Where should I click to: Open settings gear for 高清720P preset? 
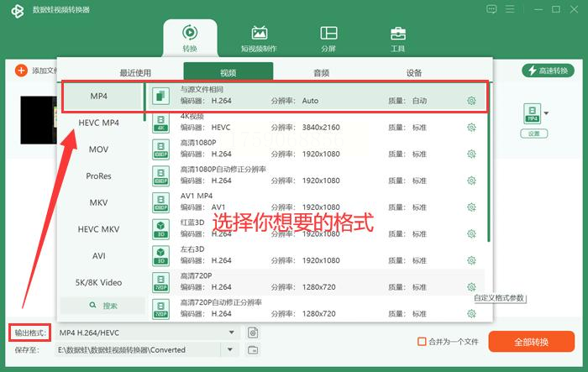click(471, 287)
